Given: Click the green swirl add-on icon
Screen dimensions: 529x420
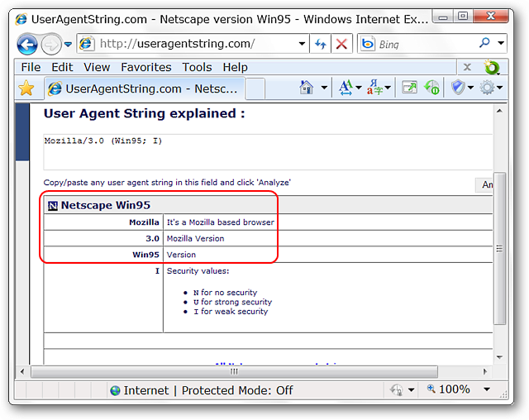Looking at the screenshot, I should pos(492,67).
